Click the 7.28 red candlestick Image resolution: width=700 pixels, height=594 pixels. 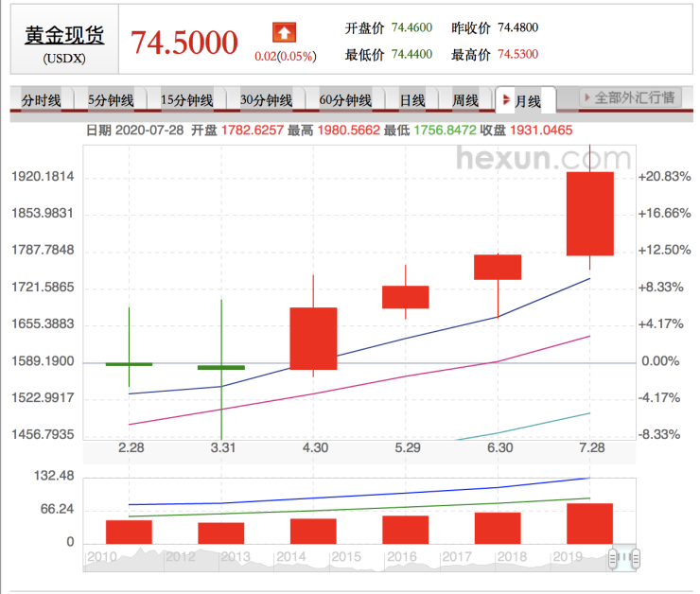(x=589, y=214)
